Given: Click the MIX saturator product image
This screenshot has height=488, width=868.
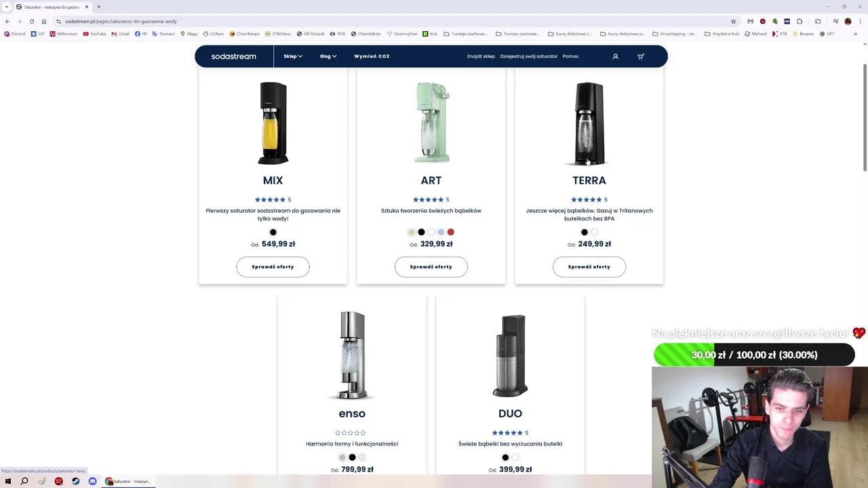Looking at the screenshot, I should [x=273, y=123].
